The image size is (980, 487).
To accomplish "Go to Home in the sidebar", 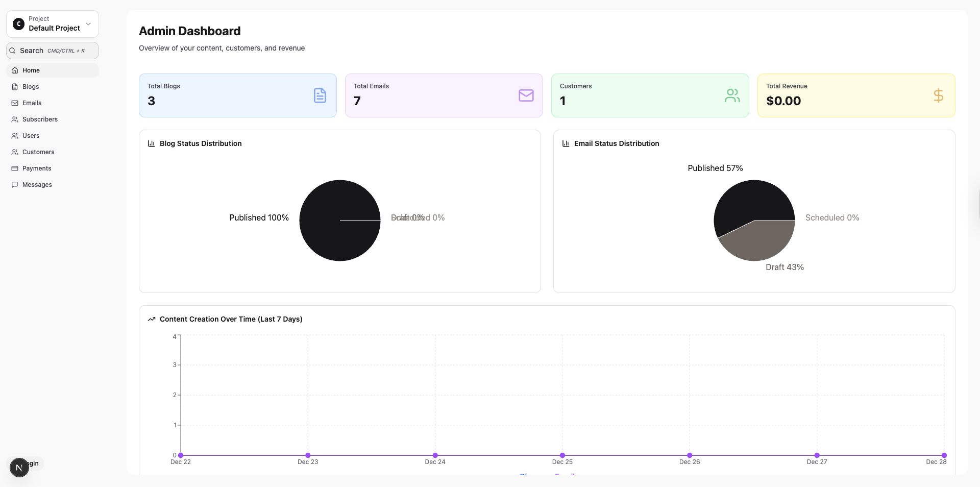I will coord(53,70).
